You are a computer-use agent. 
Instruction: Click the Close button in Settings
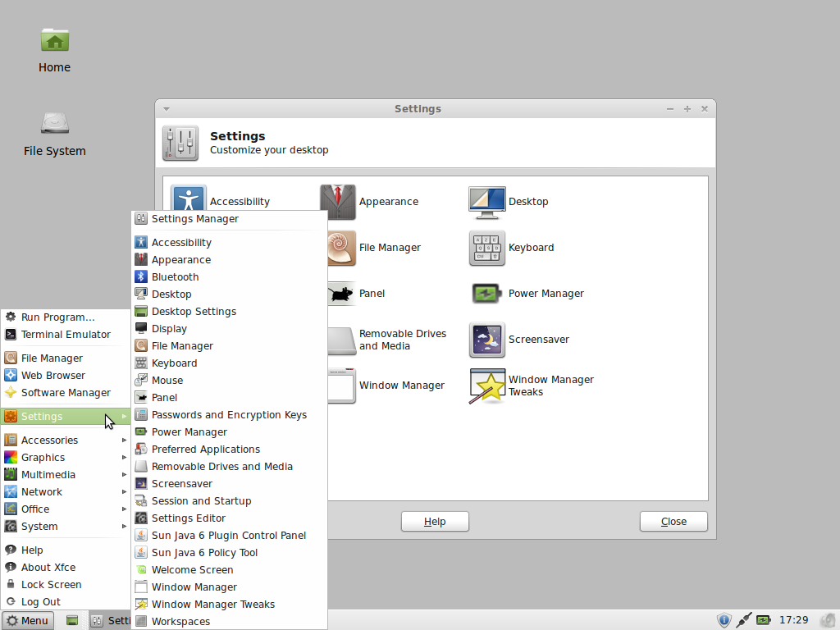673,521
